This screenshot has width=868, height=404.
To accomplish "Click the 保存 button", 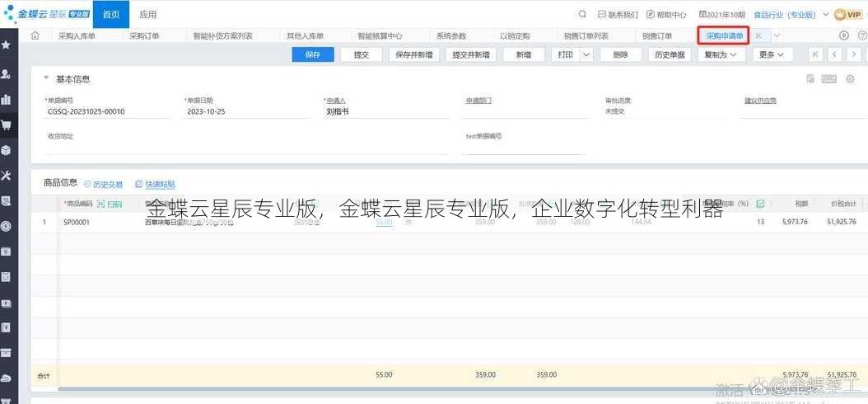I will pyautogui.click(x=313, y=55).
